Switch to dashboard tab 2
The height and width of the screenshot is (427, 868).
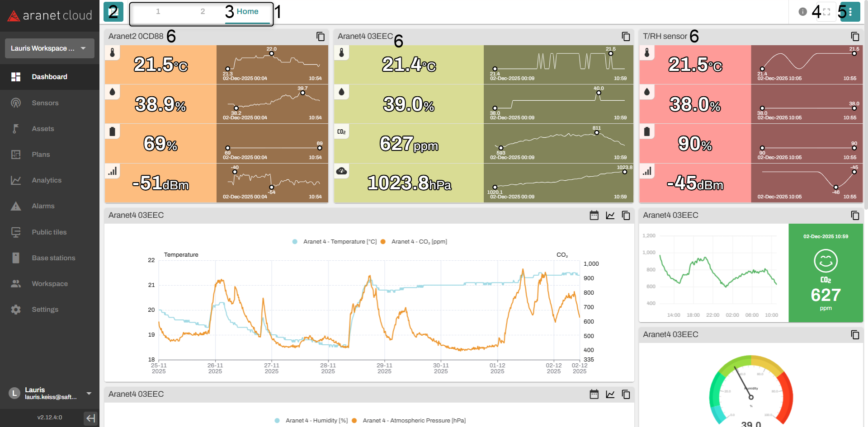click(203, 12)
